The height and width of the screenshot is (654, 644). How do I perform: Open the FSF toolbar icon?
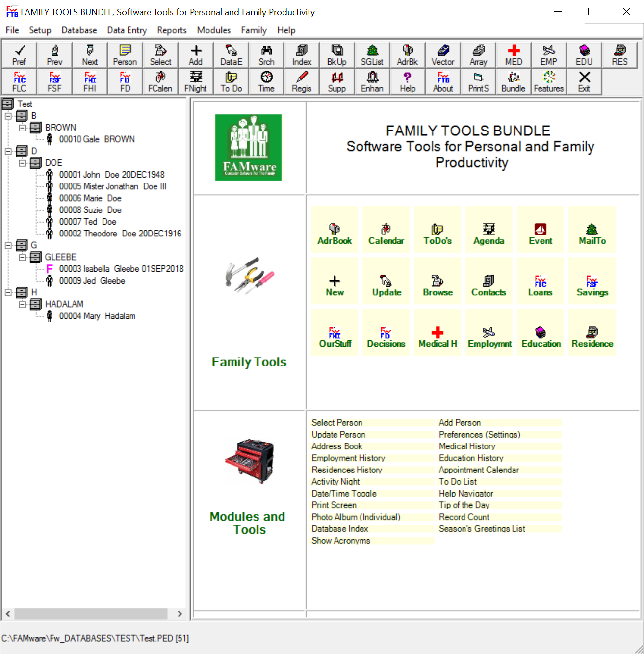click(x=54, y=81)
